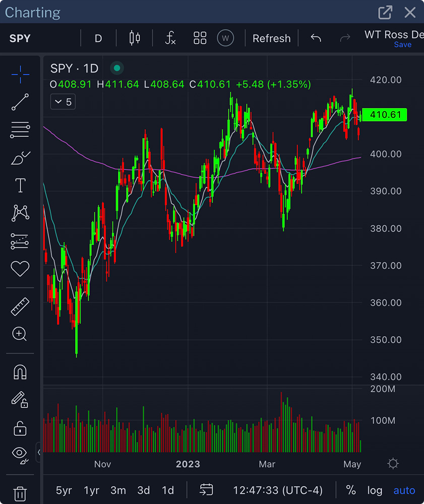Image resolution: width=424 pixels, height=504 pixels.
Task: Click the circled W watchlist button
Action: 225,38
